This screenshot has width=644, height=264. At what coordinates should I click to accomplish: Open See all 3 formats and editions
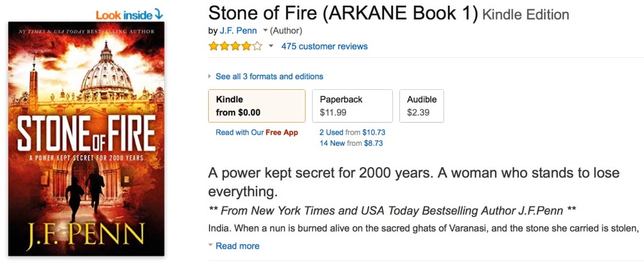[269, 77]
